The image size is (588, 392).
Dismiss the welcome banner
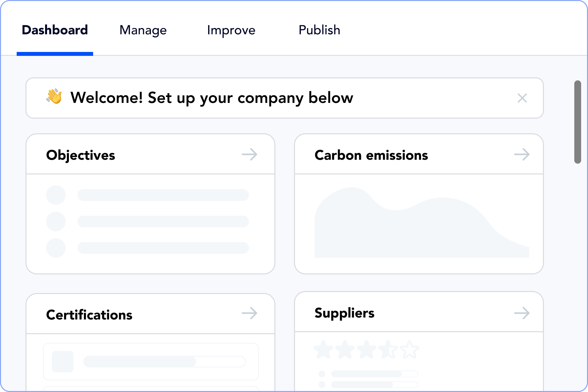click(x=522, y=98)
